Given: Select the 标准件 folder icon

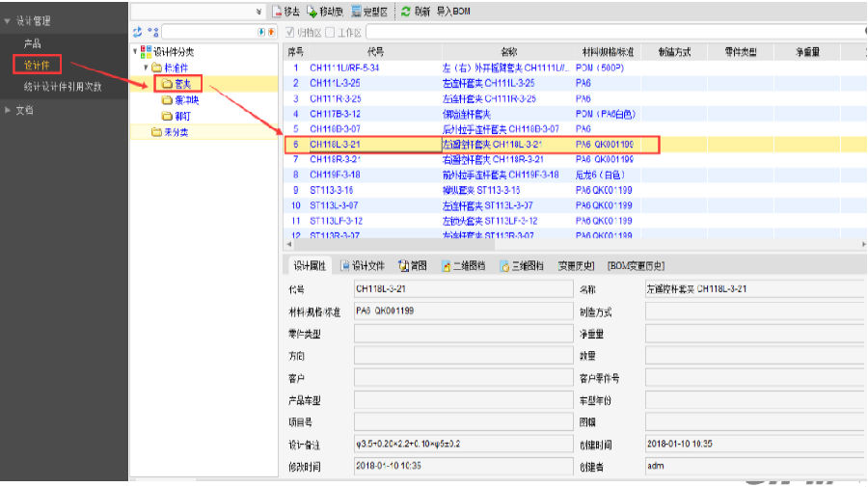Looking at the screenshot, I should point(156,68).
